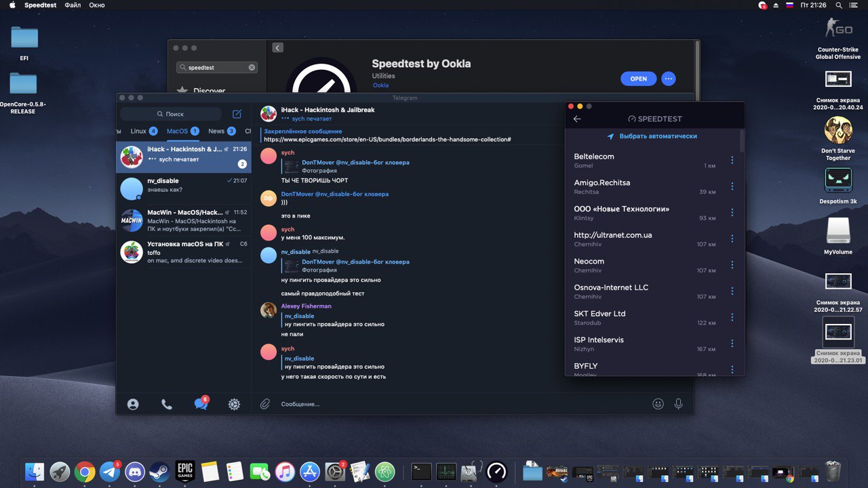Record voice message with microphone icon

[678, 404]
